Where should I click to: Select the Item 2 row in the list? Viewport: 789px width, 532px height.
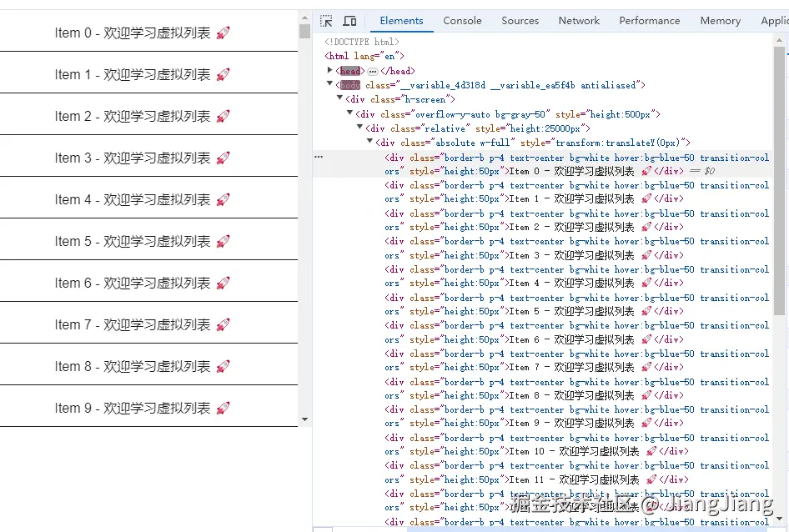(133, 116)
